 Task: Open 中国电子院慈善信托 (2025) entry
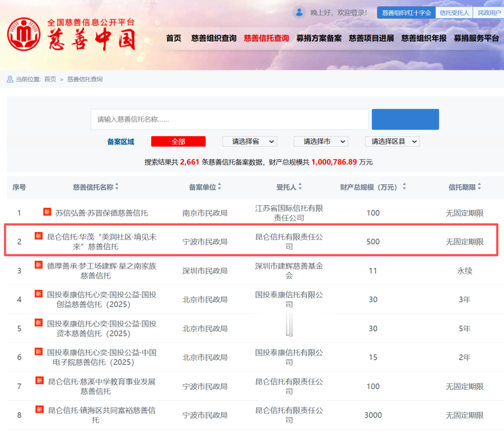[102, 357]
